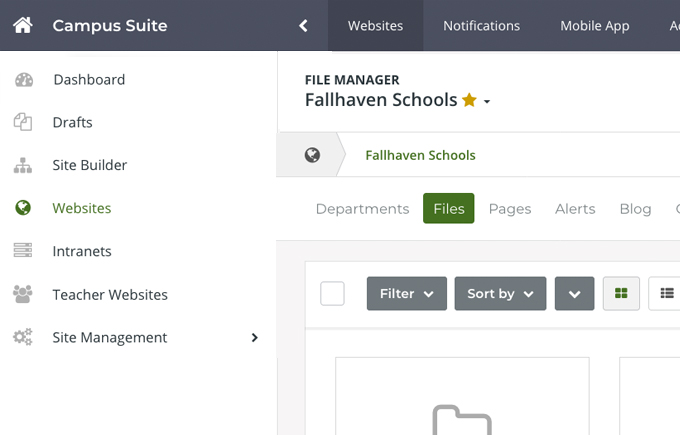Expand the Site Management submenu arrow

[255, 337]
